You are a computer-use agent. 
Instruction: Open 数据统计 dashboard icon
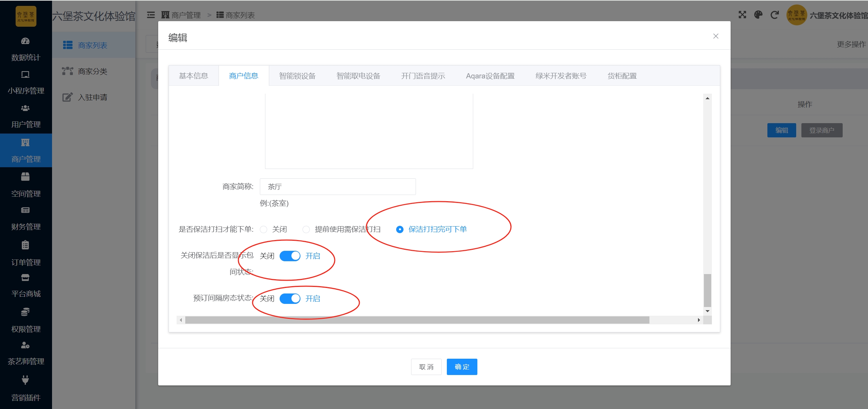tap(25, 41)
